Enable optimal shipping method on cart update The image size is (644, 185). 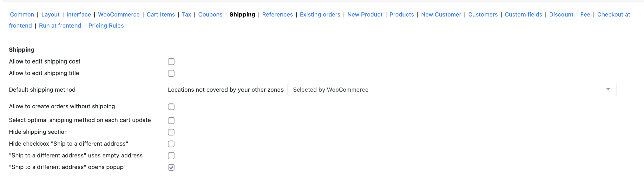tap(171, 120)
